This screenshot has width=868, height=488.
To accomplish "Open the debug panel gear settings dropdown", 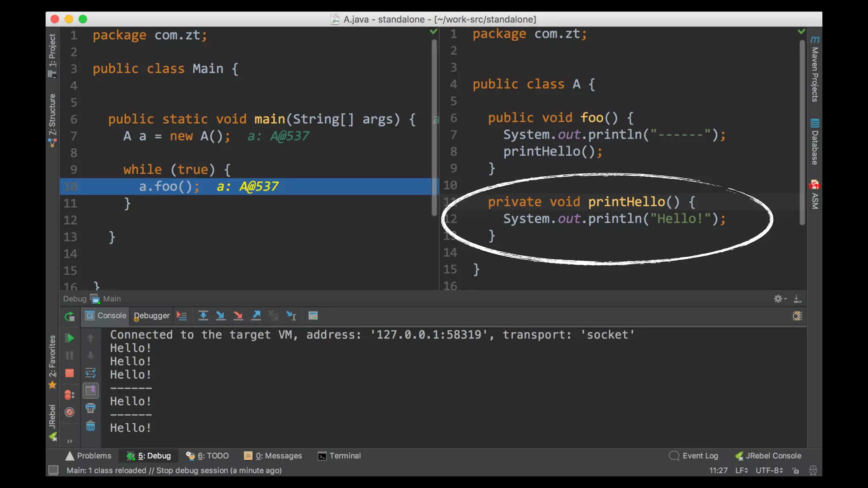I will coord(779,299).
